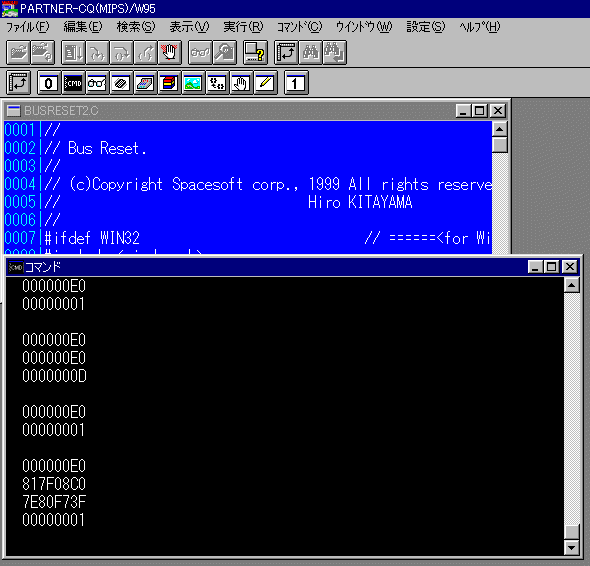Open the CMD command window toolbar button

[x=73, y=83]
